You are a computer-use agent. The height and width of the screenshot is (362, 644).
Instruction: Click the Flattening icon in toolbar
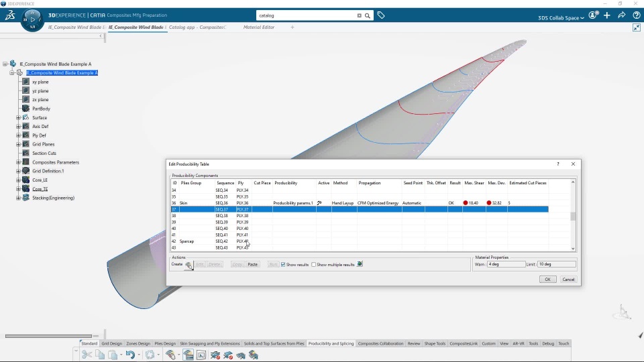click(201, 355)
